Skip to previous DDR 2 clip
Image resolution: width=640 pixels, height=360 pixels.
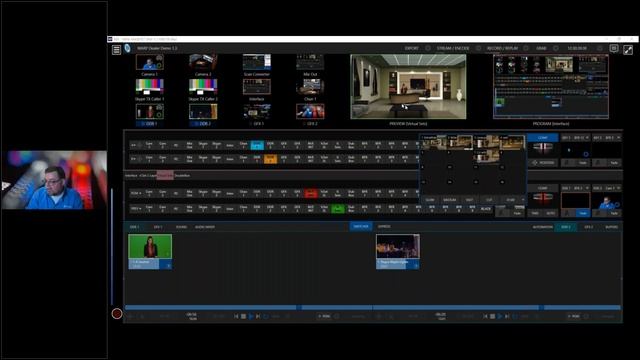485,316
